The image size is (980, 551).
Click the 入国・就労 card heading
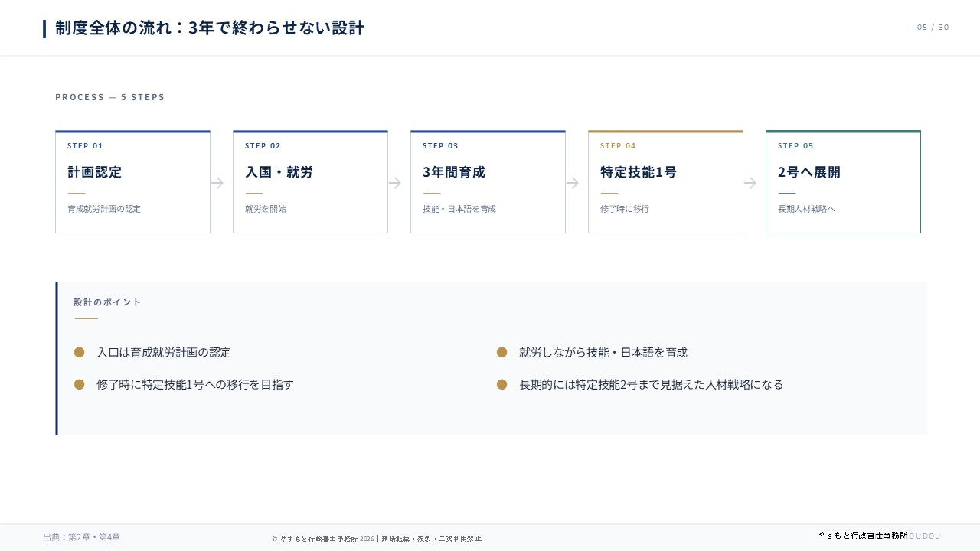coord(279,172)
